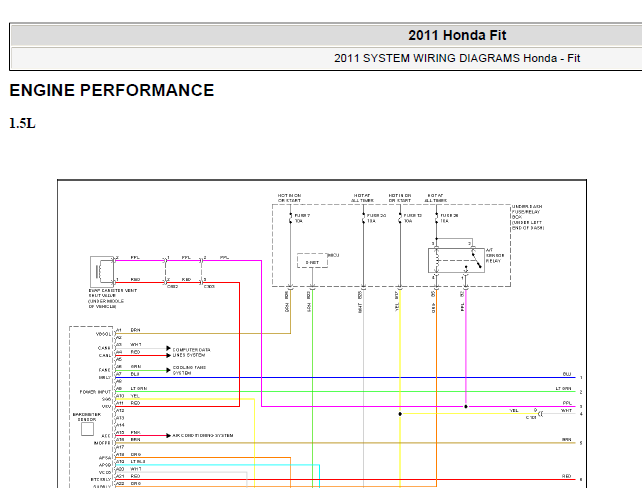Click the LT GRN wire label at continuation 2

[563, 389]
